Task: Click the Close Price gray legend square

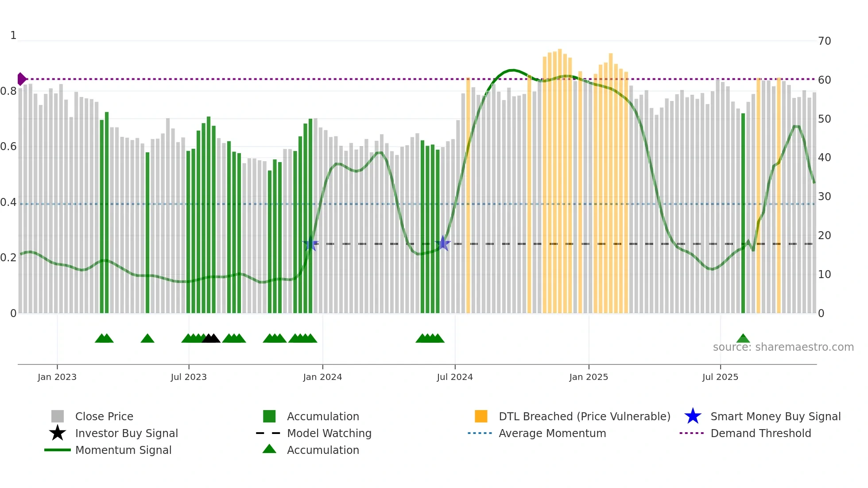Action: [x=58, y=416]
